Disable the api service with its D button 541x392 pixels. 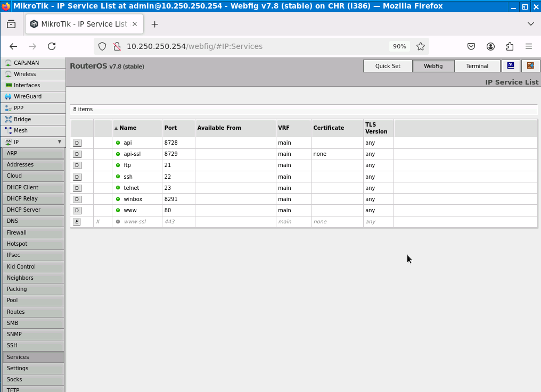click(77, 143)
